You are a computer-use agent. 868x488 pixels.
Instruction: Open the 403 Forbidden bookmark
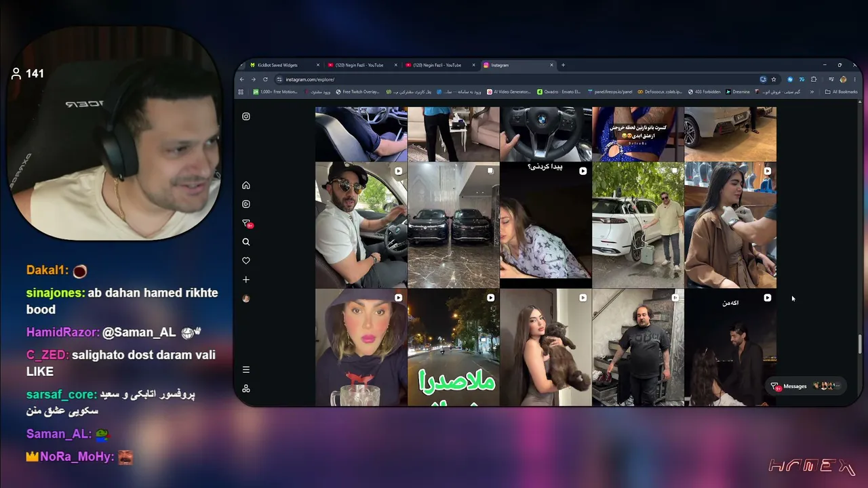[x=704, y=91]
